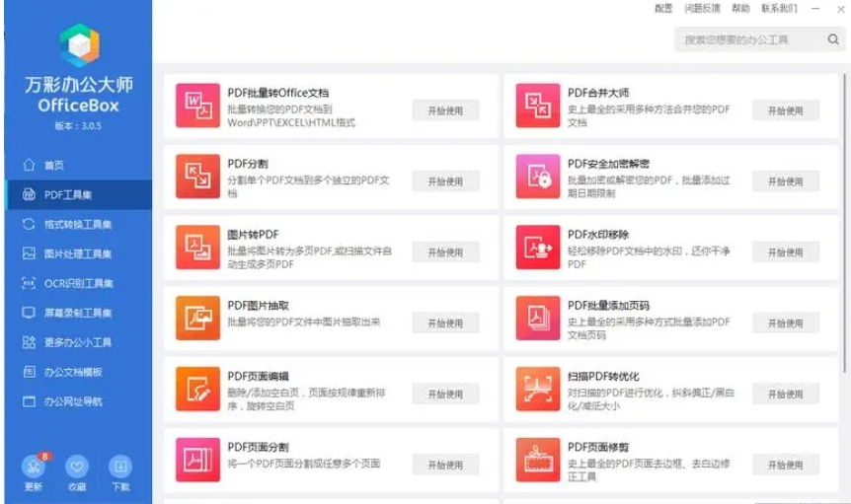Click the search magnifier icon
The width and height of the screenshot is (851, 504).
[x=833, y=39]
